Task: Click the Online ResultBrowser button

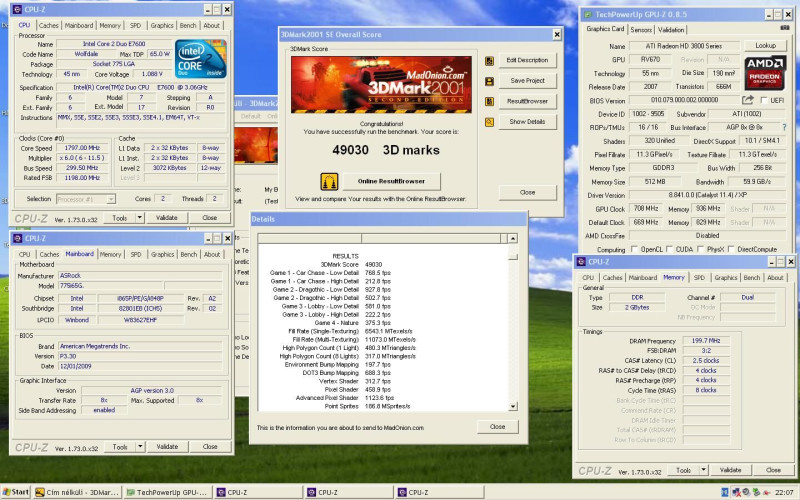Action: [x=391, y=181]
